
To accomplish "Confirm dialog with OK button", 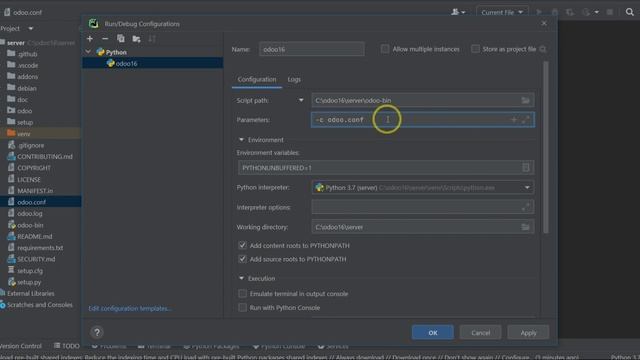I will pos(433,333).
